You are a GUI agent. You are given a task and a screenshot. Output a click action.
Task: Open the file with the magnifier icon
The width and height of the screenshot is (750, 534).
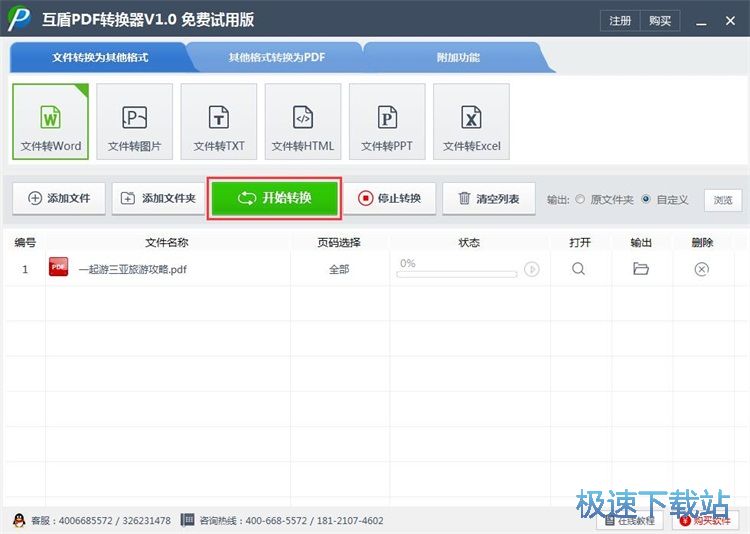(x=578, y=269)
